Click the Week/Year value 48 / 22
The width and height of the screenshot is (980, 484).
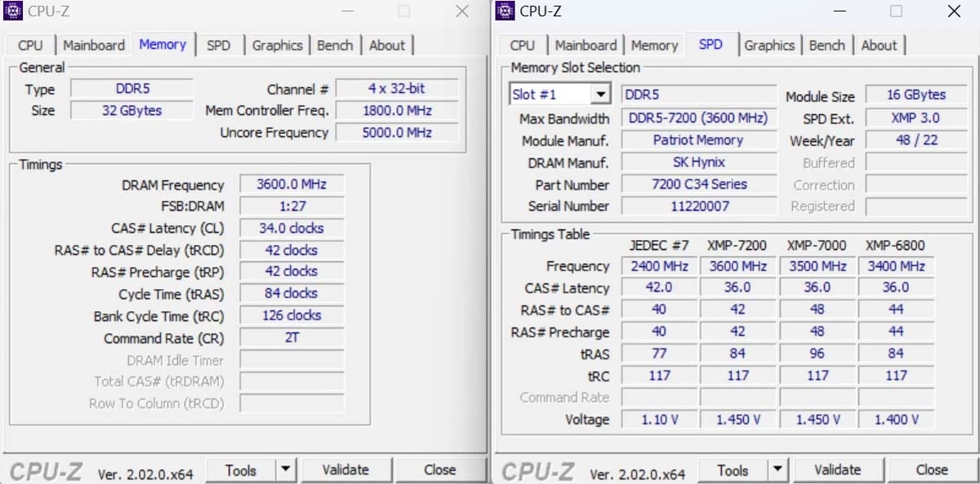click(916, 140)
